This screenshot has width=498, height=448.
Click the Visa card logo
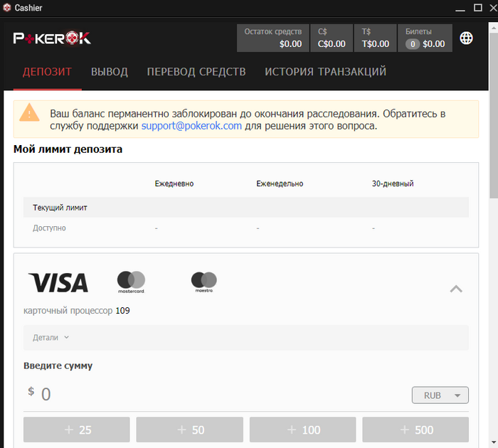click(58, 282)
